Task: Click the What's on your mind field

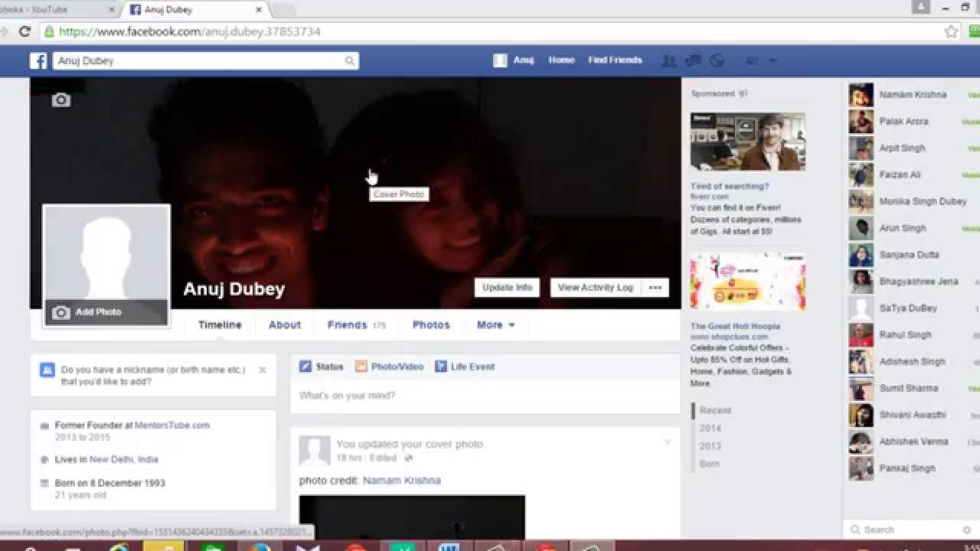Action: tap(485, 396)
